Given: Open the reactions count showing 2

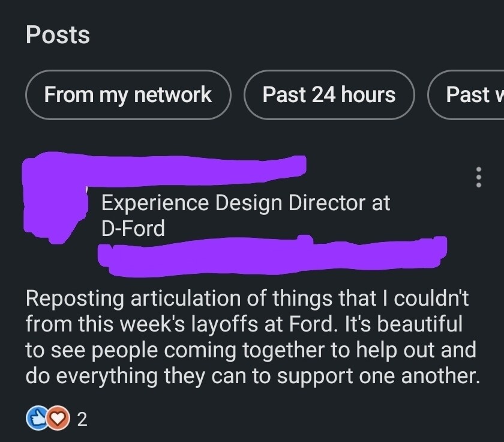Looking at the screenshot, I should [82, 419].
